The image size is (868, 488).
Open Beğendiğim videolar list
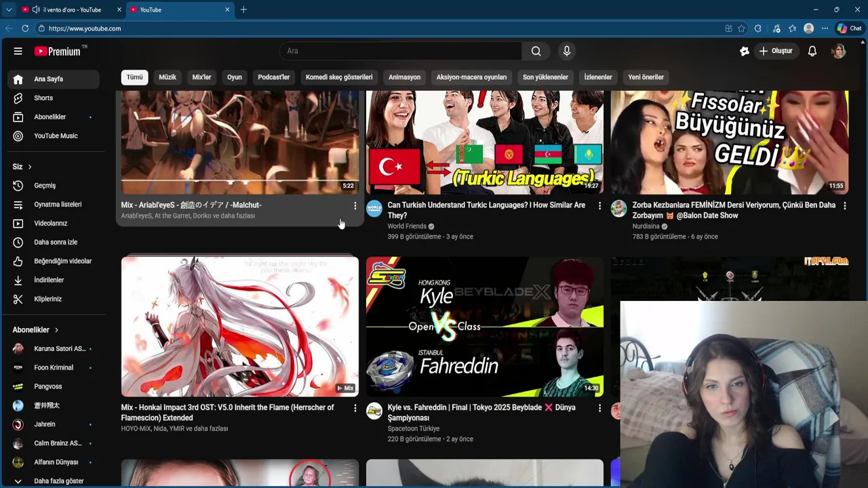[54, 262]
